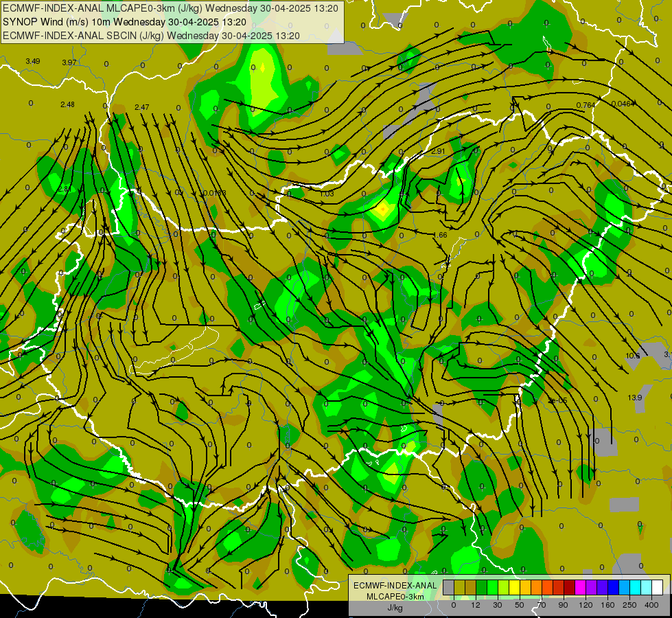Click the station value 3.49
The width and height of the screenshot is (672, 618).
[x=32, y=61]
